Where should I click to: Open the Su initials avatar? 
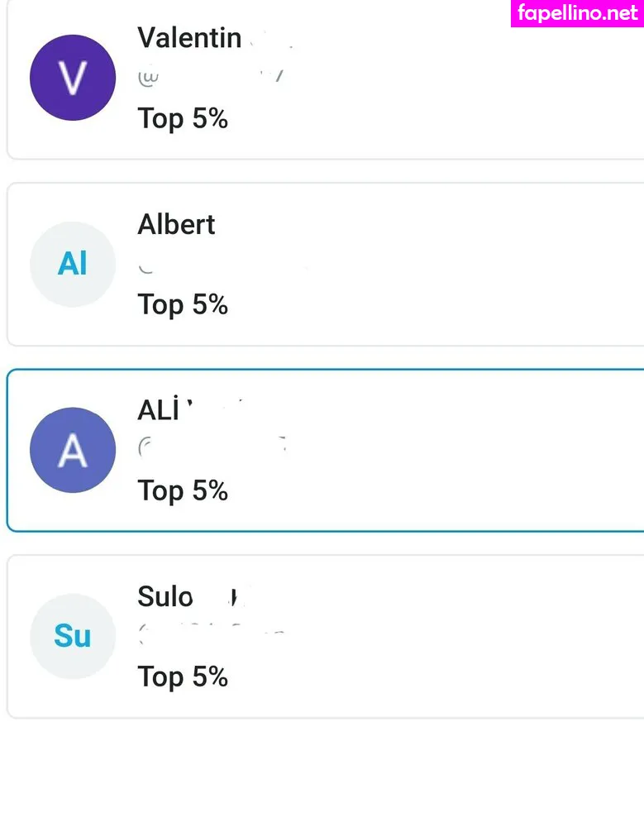point(72,636)
